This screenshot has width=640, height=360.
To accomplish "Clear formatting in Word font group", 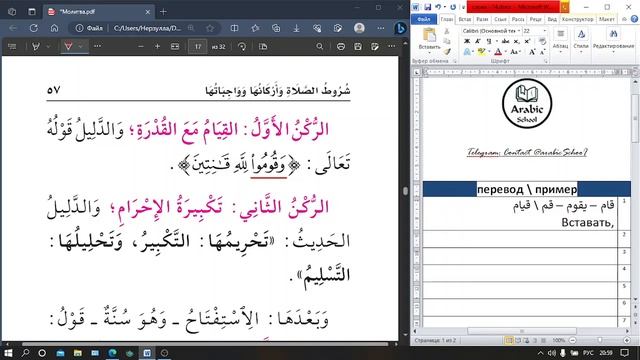I will click(x=542, y=41).
